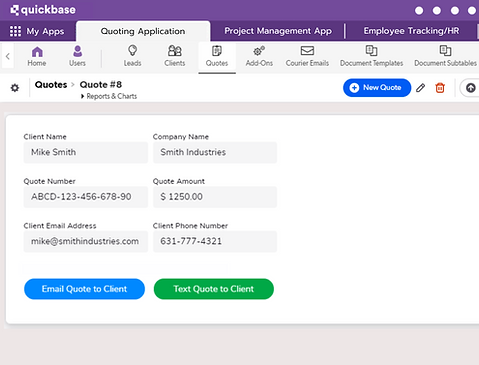Viewport: 479px width, 365px height.
Task: Open the My Apps tab
Action: (x=38, y=31)
